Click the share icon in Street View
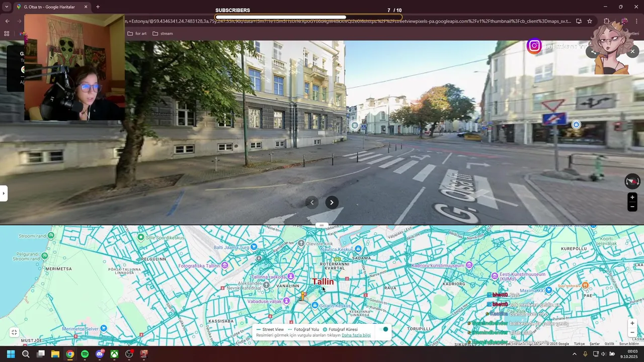This screenshot has height=362, width=644. tap(593, 51)
